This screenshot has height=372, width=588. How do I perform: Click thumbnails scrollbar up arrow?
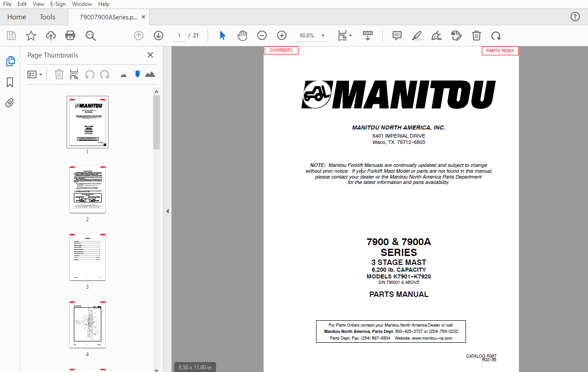[156, 92]
